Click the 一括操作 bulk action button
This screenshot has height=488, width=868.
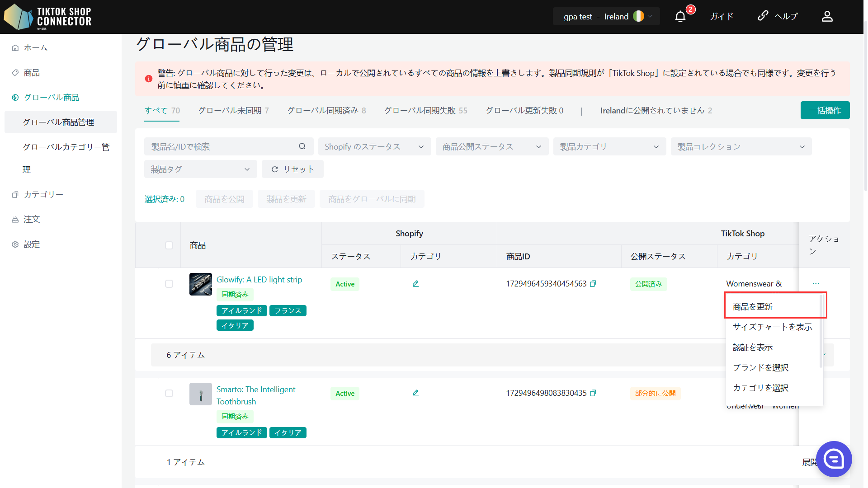[825, 111]
